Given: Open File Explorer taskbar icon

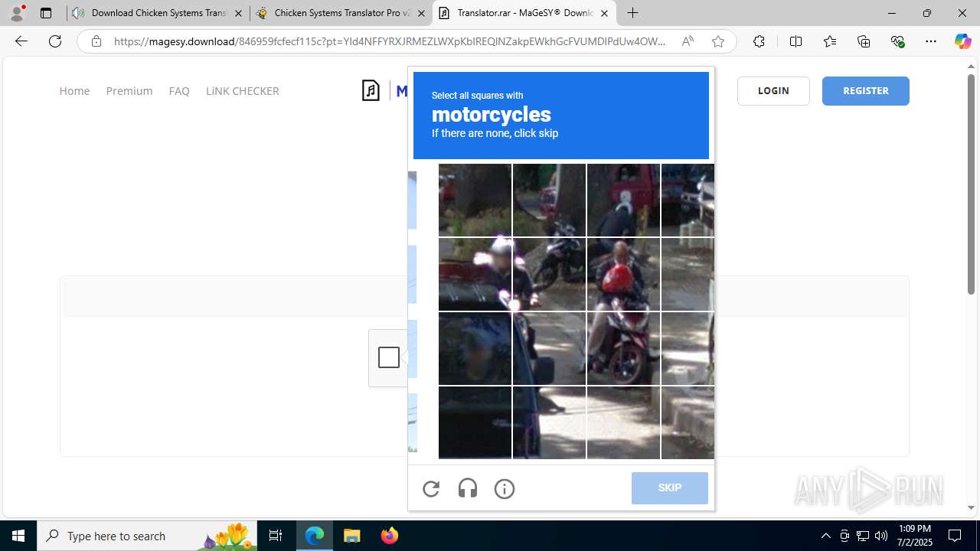Looking at the screenshot, I should [x=351, y=536].
